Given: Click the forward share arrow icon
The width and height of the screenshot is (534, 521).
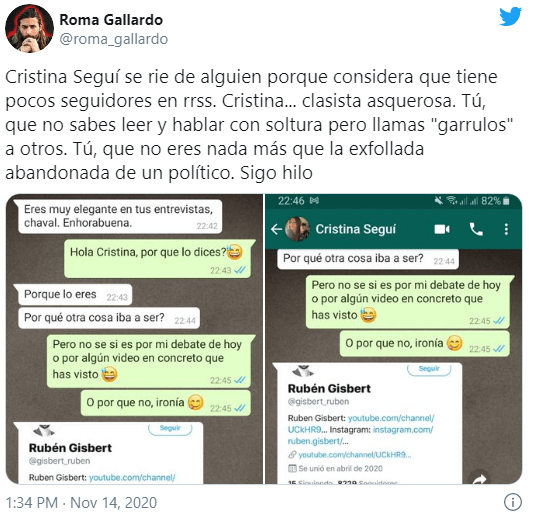Looking at the screenshot, I should pos(480,478).
